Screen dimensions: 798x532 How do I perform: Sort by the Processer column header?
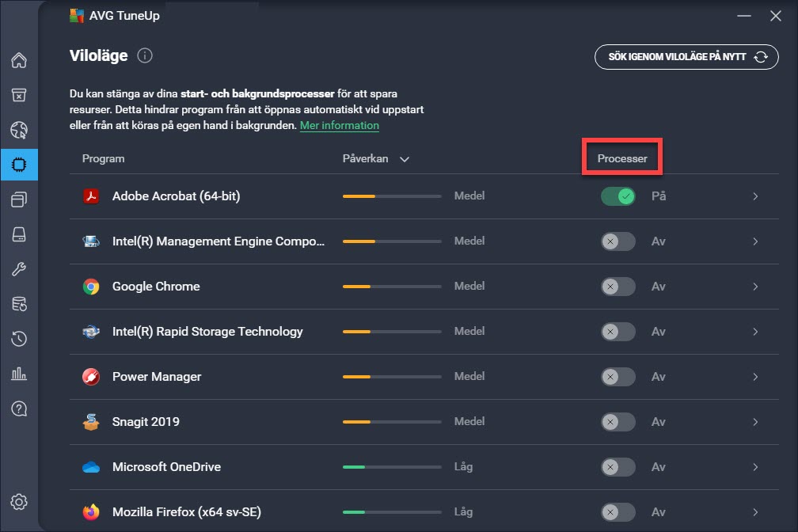coord(622,159)
